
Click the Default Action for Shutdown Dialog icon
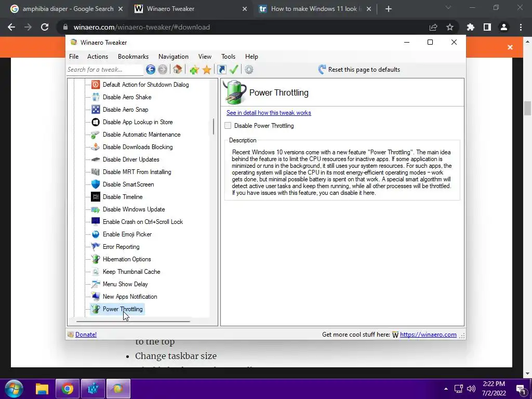pos(96,85)
